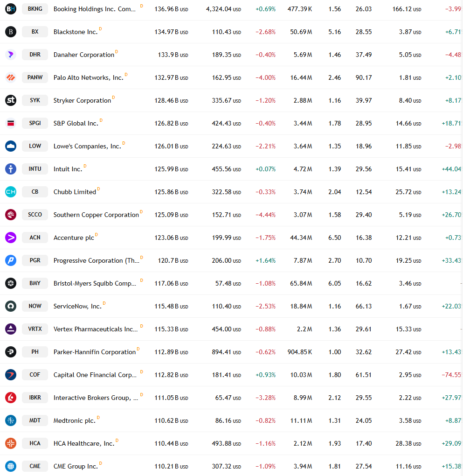Open the S&P Global Inc. name link
The height and width of the screenshot is (476, 463).
point(76,124)
